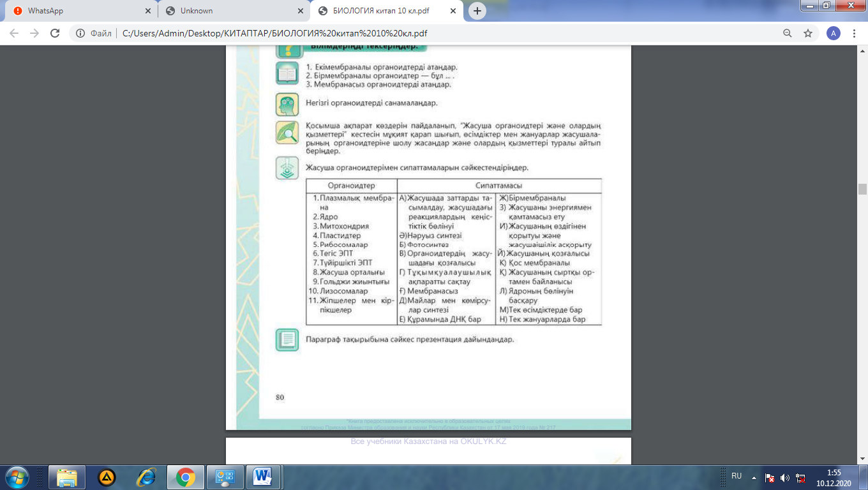Open the Action Center flag icon
Screen dimensions: 868x490
[x=770, y=477]
